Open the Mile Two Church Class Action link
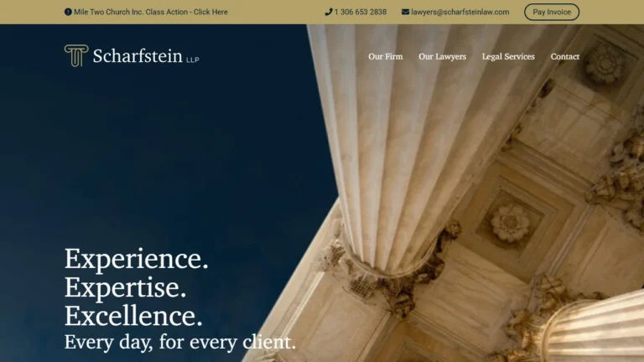Viewport: 644px width, 362px height. 151,12
